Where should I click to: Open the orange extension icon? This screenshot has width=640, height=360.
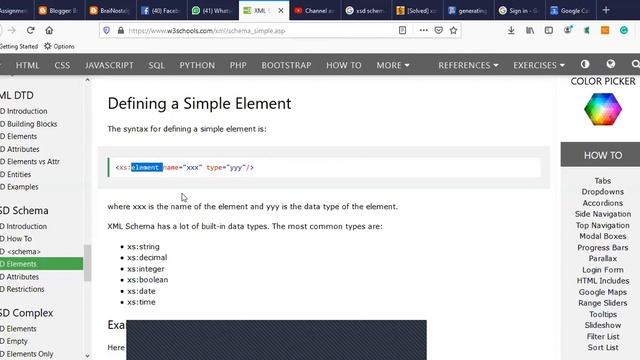605,30
